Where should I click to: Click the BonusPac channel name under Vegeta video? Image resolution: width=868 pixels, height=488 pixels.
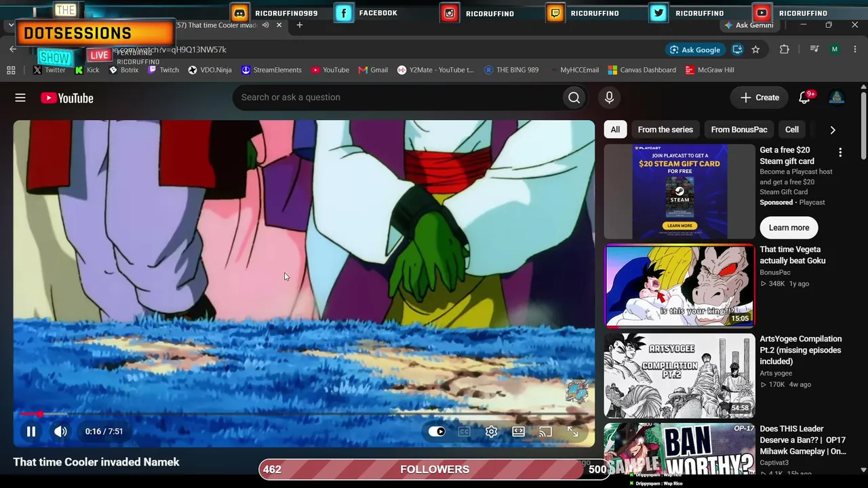[775, 272]
